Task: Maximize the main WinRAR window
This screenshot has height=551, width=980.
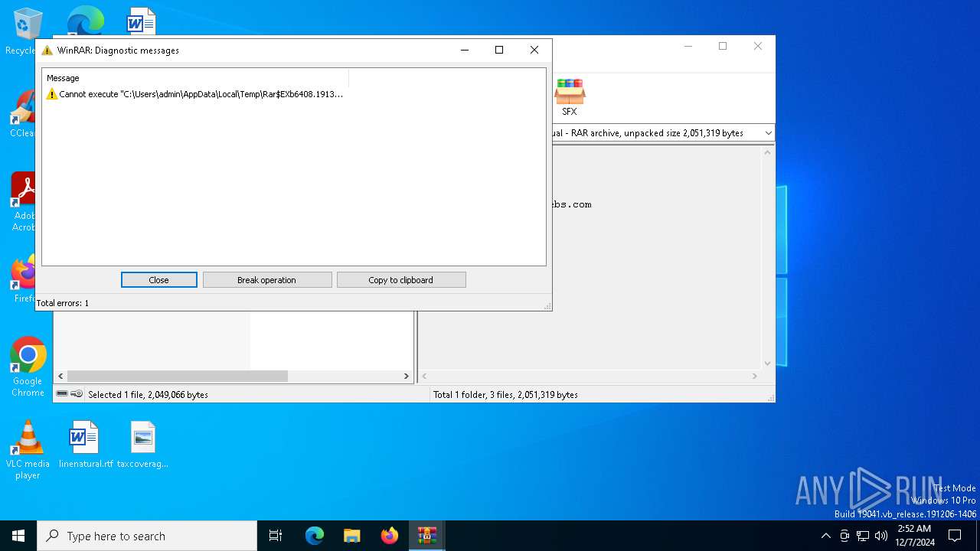Action: click(723, 46)
